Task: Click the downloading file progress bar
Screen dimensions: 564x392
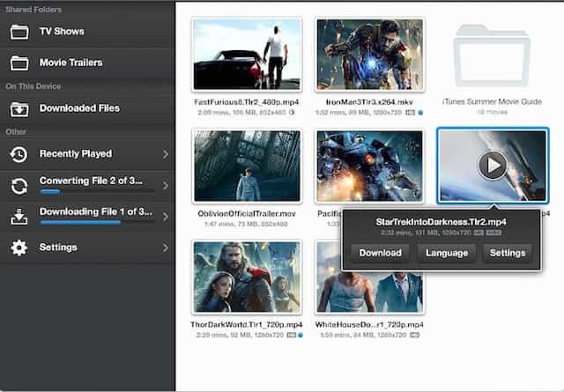Action: click(x=98, y=223)
